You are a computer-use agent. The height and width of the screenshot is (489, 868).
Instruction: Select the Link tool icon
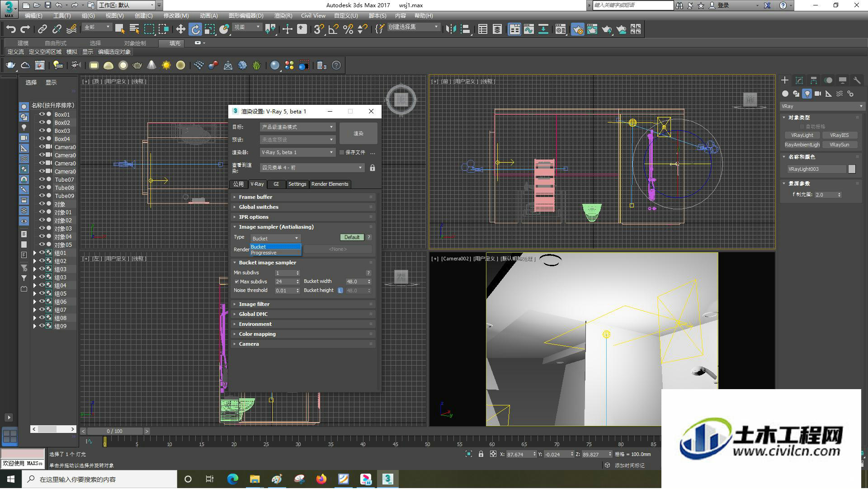42,29
